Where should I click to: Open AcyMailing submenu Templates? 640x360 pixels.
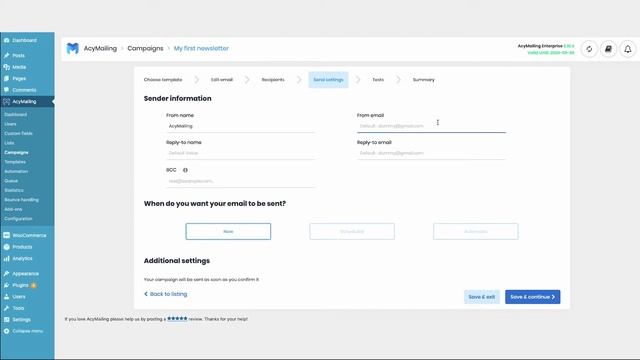click(15, 162)
